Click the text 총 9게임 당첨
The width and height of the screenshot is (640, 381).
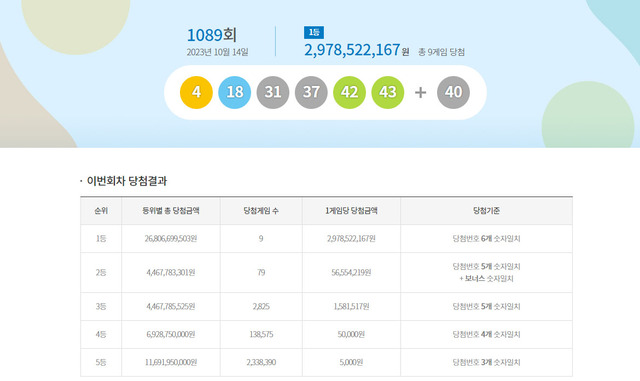point(441,52)
